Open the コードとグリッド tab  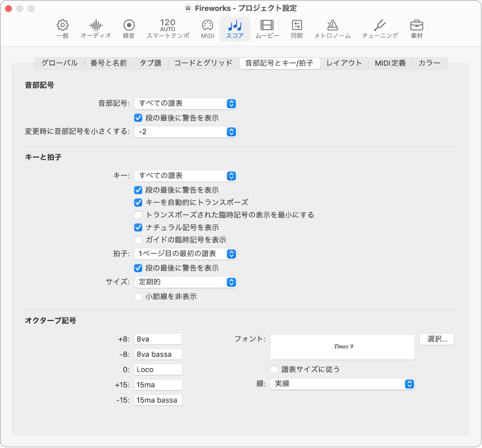(203, 63)
